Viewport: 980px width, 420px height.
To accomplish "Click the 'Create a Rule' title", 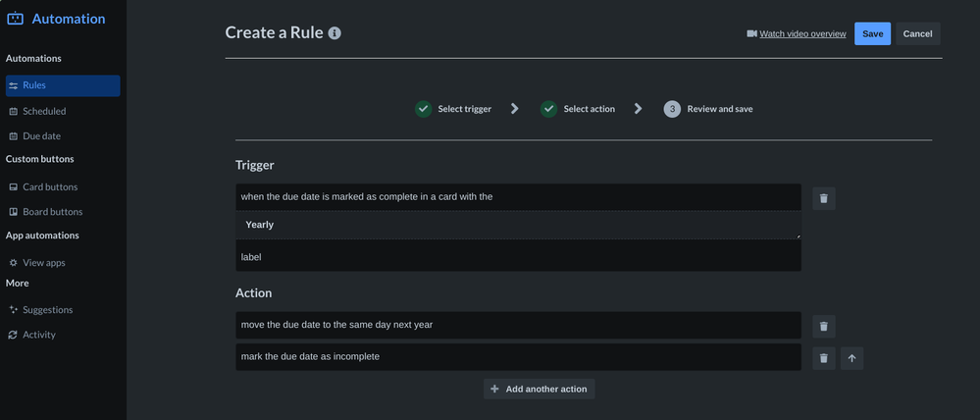I will tap(275, 32).
